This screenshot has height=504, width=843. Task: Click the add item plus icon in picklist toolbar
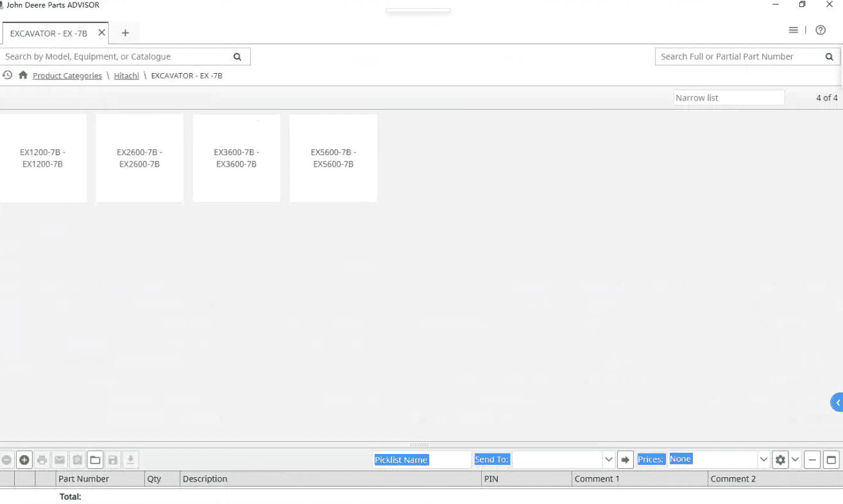click(x=24, y=460)
